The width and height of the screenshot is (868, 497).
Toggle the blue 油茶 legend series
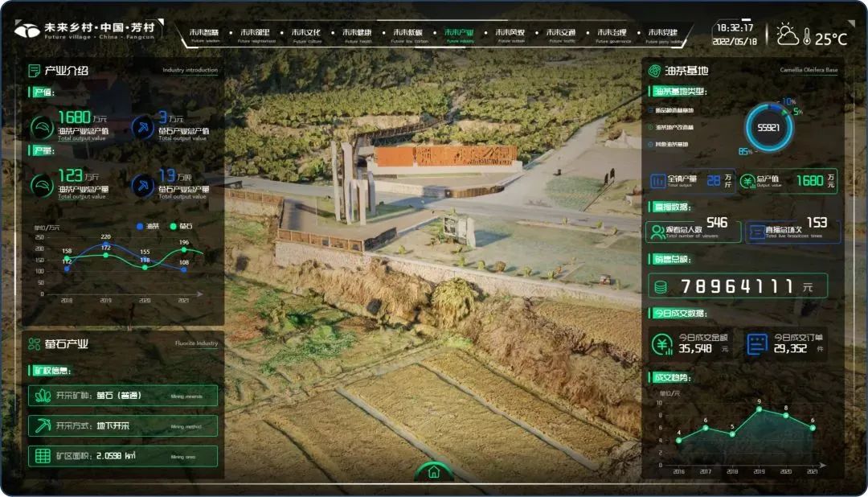(145, 226)
